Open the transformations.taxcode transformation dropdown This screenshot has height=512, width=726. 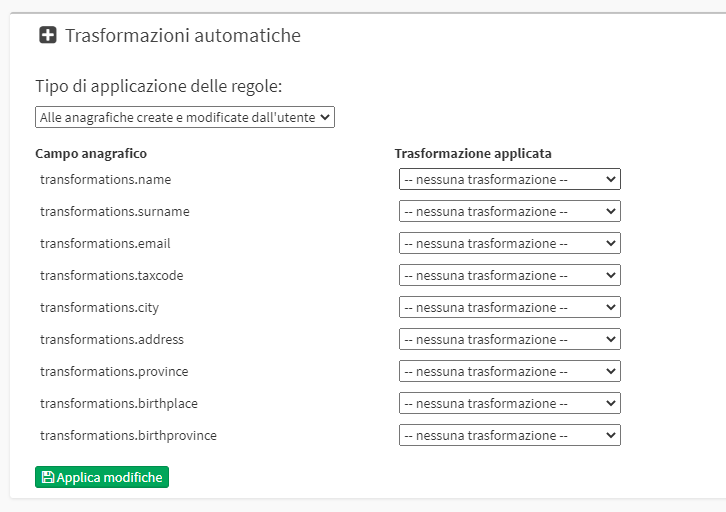point(510,275)
